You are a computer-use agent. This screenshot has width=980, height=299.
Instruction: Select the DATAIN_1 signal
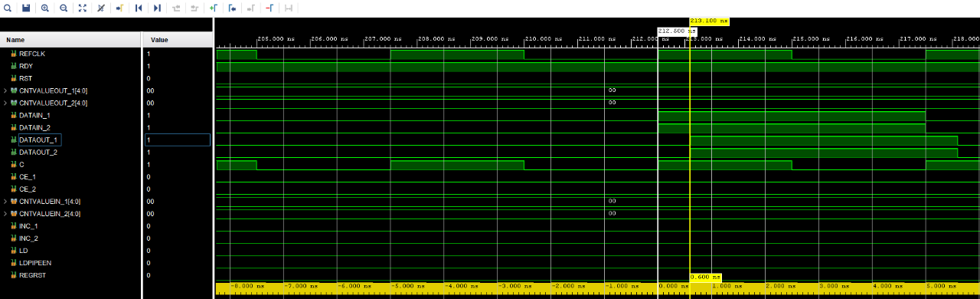(34, 115)
